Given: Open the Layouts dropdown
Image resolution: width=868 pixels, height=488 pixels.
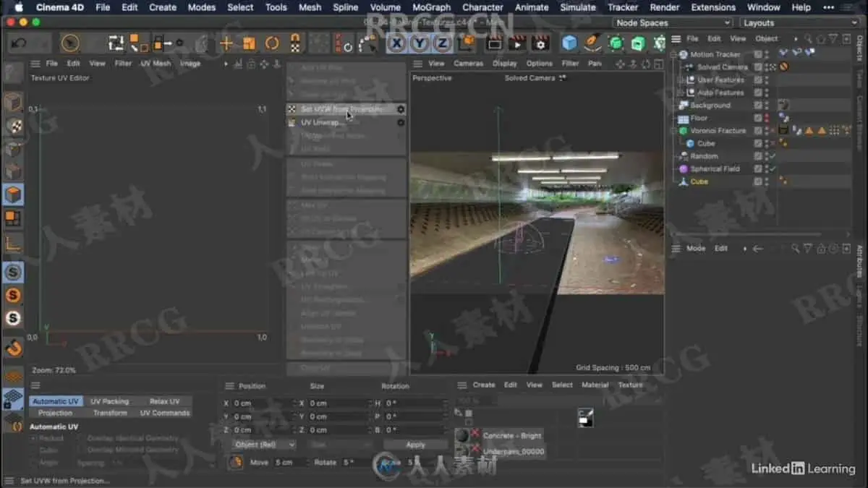Looking at the screenshot, I should click(x=801, y=23).
